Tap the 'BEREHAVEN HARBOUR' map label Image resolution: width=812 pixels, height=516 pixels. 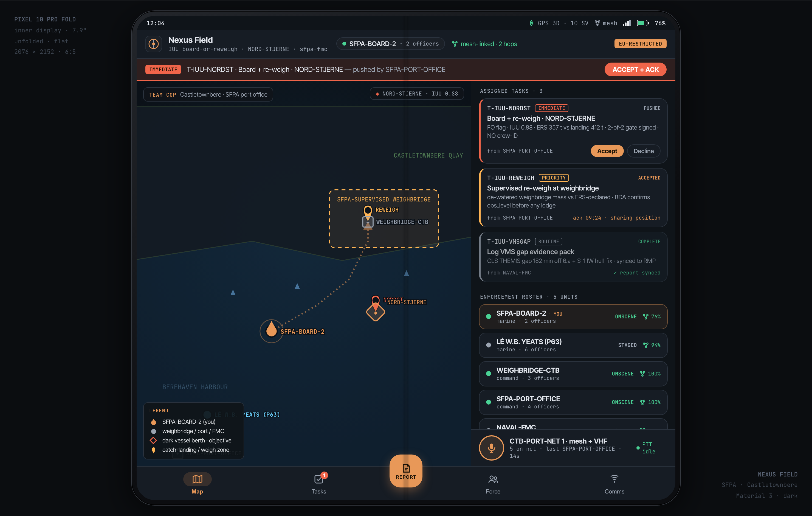click(x=195, y=387)
